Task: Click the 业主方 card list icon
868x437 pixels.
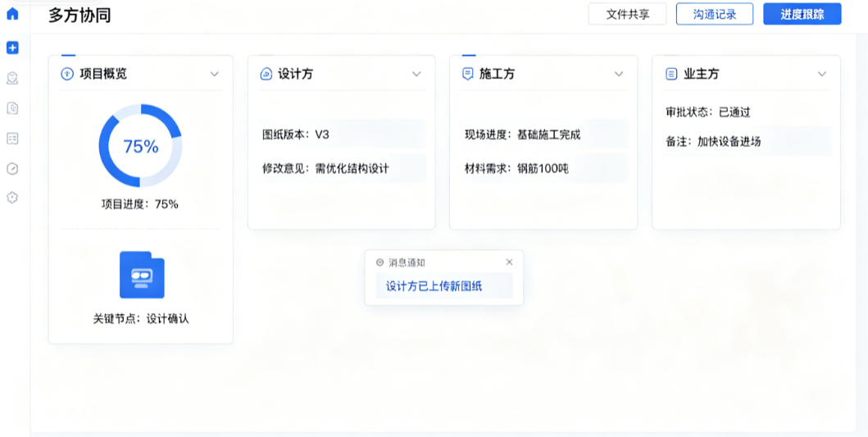Action: (671, 74)
